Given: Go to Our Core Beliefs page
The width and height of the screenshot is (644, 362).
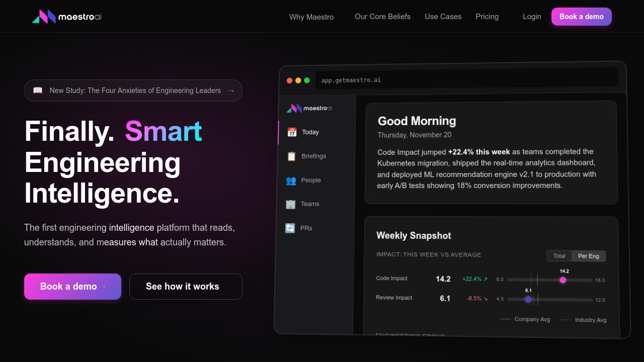Looking at the screenshot, I should [x=382, y=17].
